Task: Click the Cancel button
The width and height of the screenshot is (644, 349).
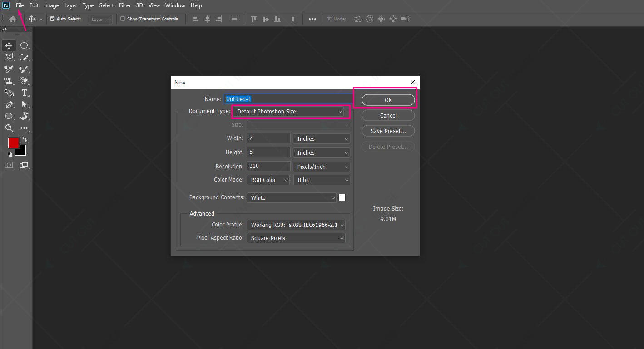Action: tap(388, 115)
